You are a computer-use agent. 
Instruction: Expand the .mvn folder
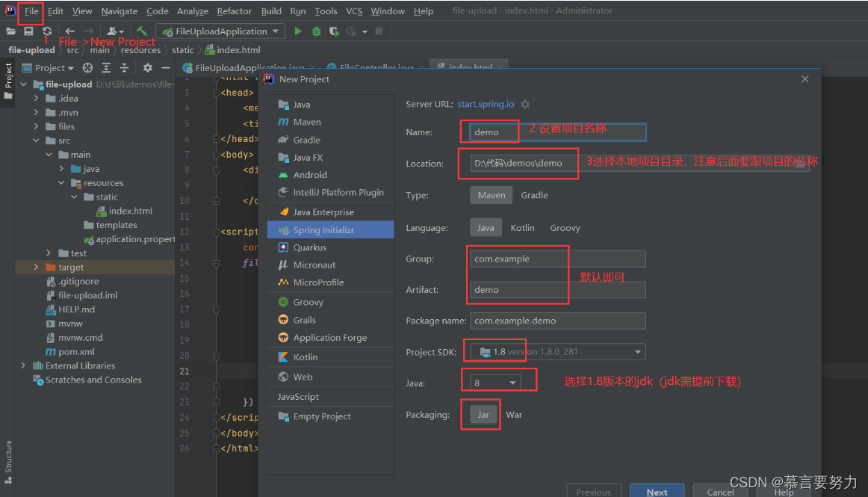click(x=37, y=112)
